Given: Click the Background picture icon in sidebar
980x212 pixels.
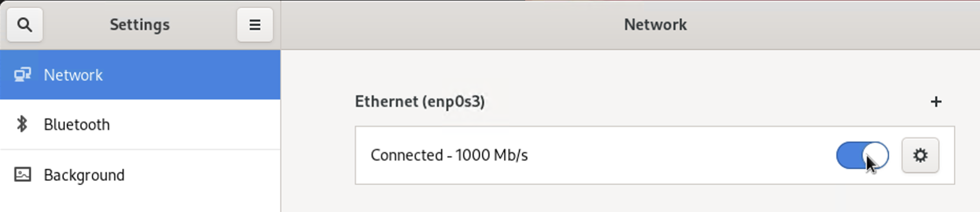Looking at the screenshot, I should click(22, 175).
